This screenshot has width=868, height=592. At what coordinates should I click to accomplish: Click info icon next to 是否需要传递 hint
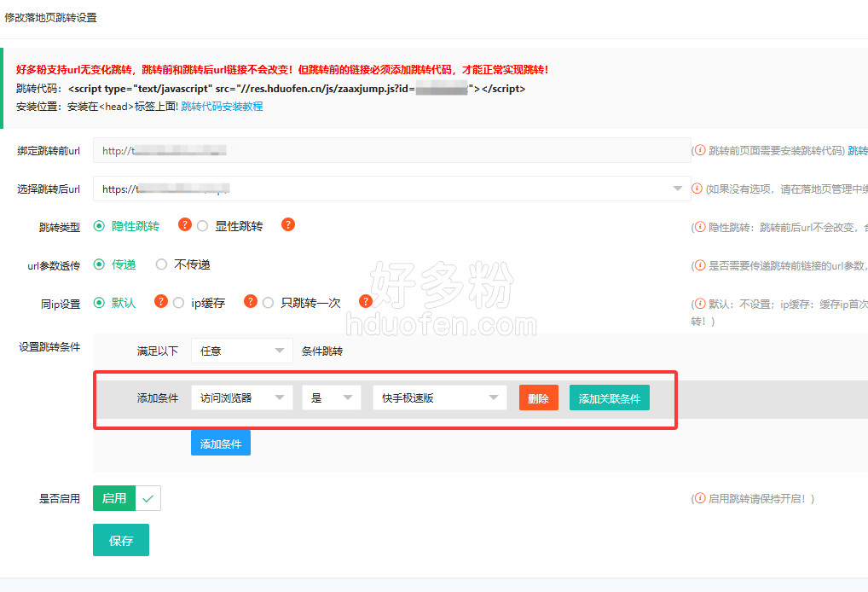(x=700, y=265)
